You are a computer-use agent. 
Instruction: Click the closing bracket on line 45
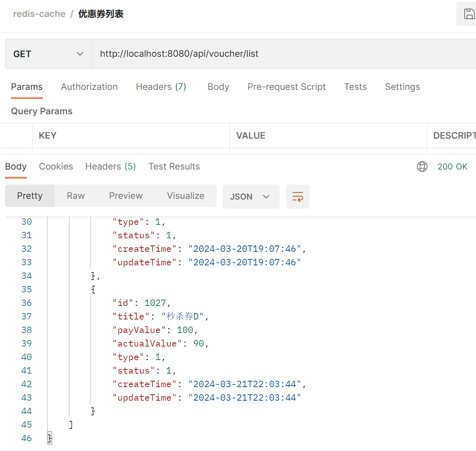click(x=71, y=425)
